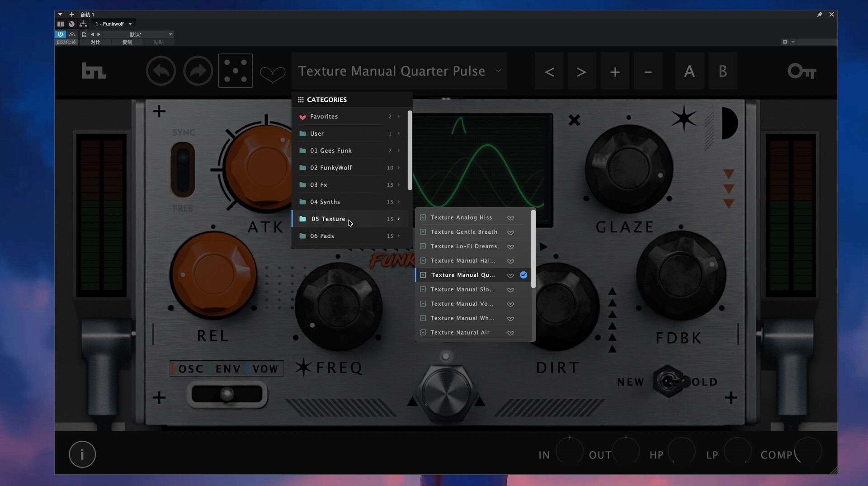Click the key license icon
This screenshot has width=868, height=486.
(802, 71)
